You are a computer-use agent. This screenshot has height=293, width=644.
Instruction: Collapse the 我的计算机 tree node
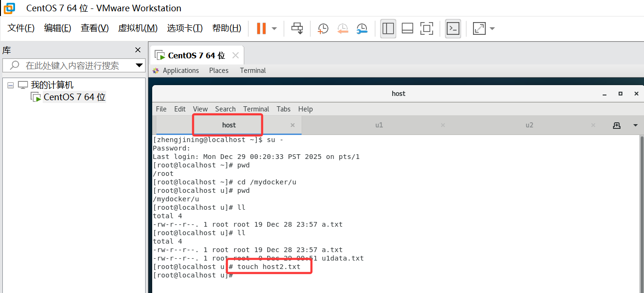10,84
